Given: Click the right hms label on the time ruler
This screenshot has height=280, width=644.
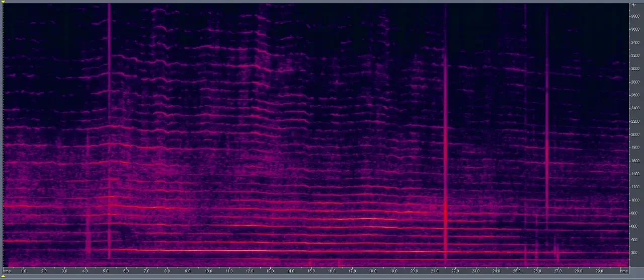Looking at the screenshot, I should (624, 271).
